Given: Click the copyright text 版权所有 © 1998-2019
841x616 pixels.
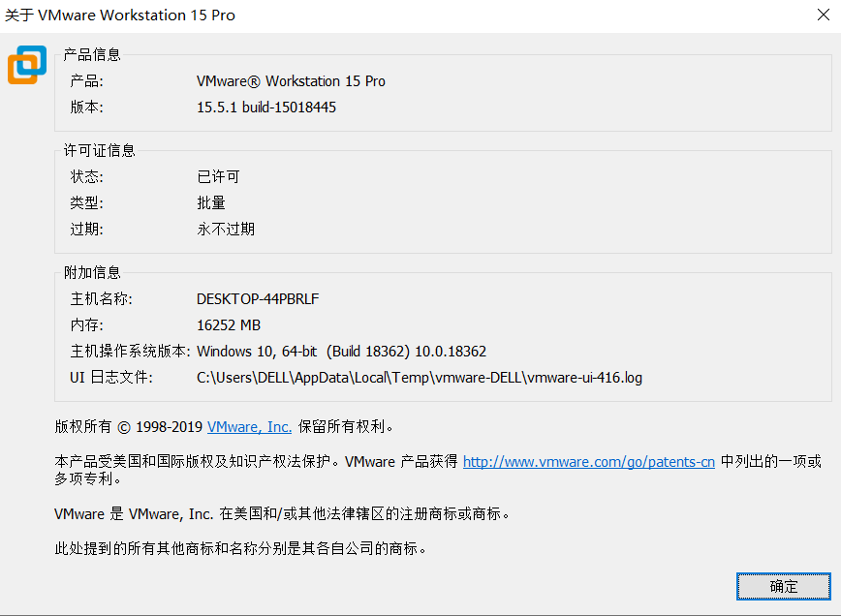Looking at the screenshot, I should click(128, 427).
